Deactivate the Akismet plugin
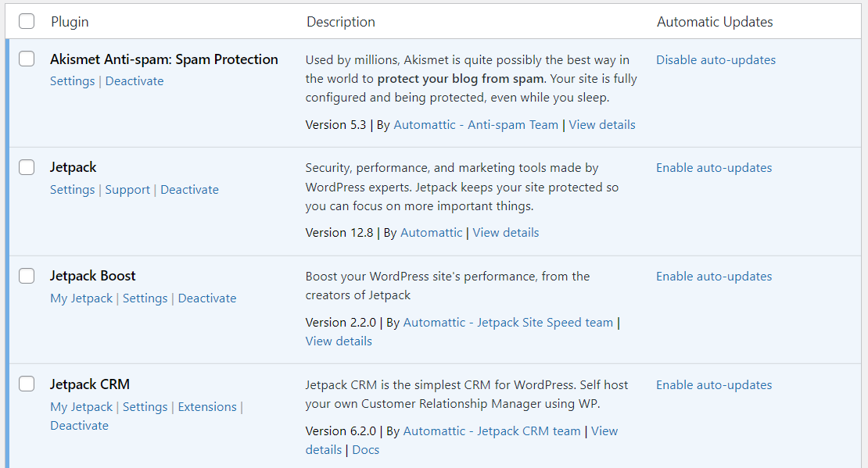868x468 pixels. (x=134, y=80)
